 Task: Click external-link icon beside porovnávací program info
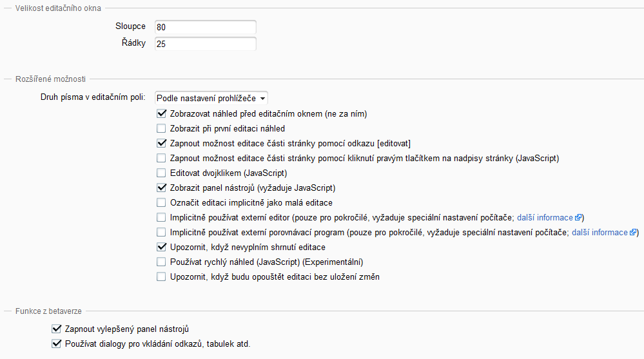point(634,232)
